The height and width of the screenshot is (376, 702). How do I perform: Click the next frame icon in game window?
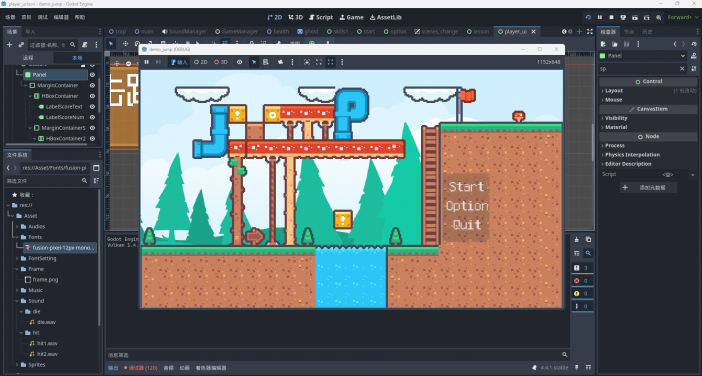point(158,62)
